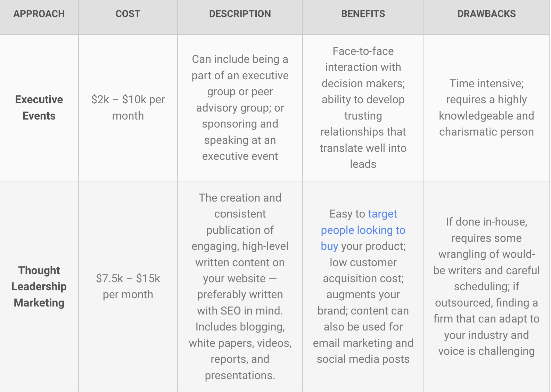This screenshot has width=551, height=392.
Task: Click 'charismatic person' in drawbacks cell
Action: point(486,132)
